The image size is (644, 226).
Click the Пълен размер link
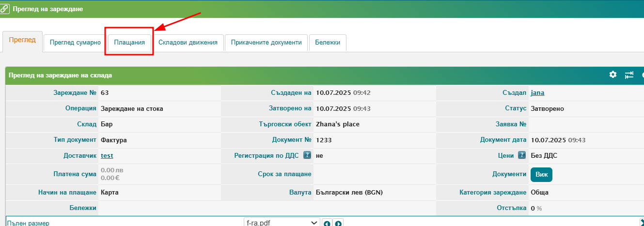(28, 223)
